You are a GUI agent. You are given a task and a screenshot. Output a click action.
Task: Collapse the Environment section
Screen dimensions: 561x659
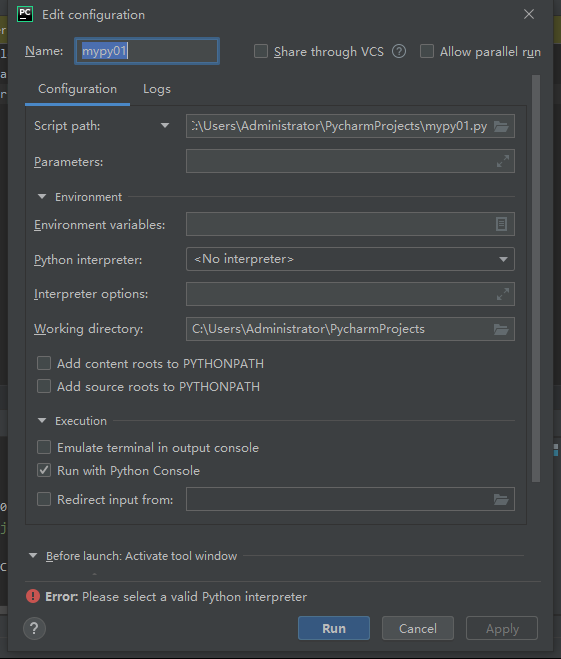point(42,197)
